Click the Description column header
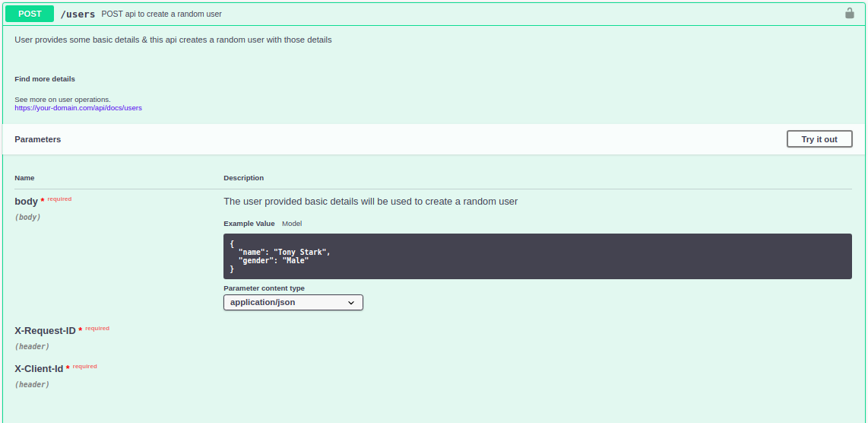 tap(243, 178)
